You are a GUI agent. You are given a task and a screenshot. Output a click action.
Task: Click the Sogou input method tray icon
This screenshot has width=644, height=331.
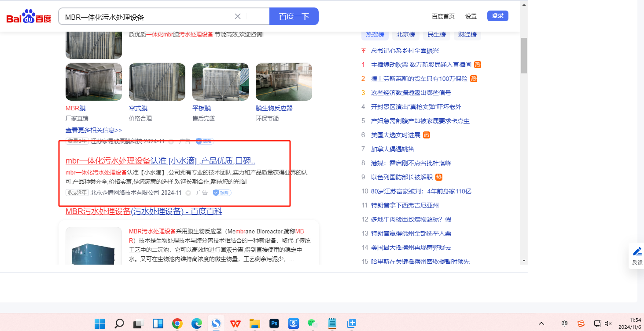(581, 324)
